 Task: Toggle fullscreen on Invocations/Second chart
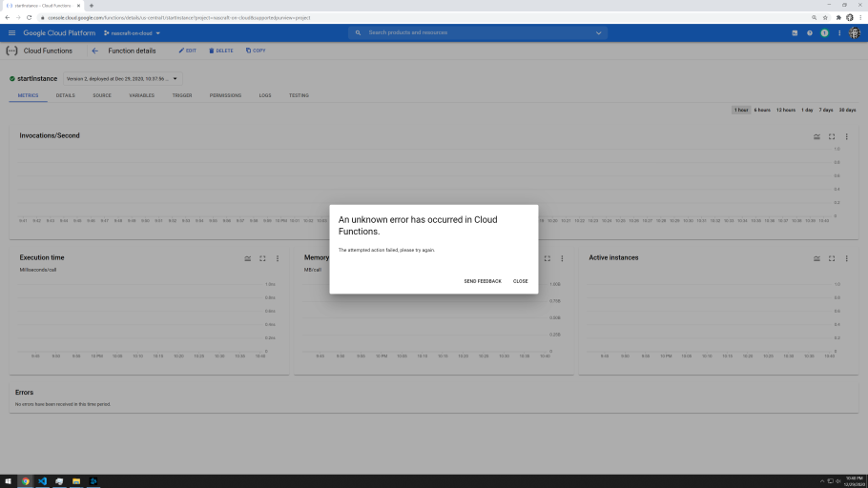tap(832, 136)
